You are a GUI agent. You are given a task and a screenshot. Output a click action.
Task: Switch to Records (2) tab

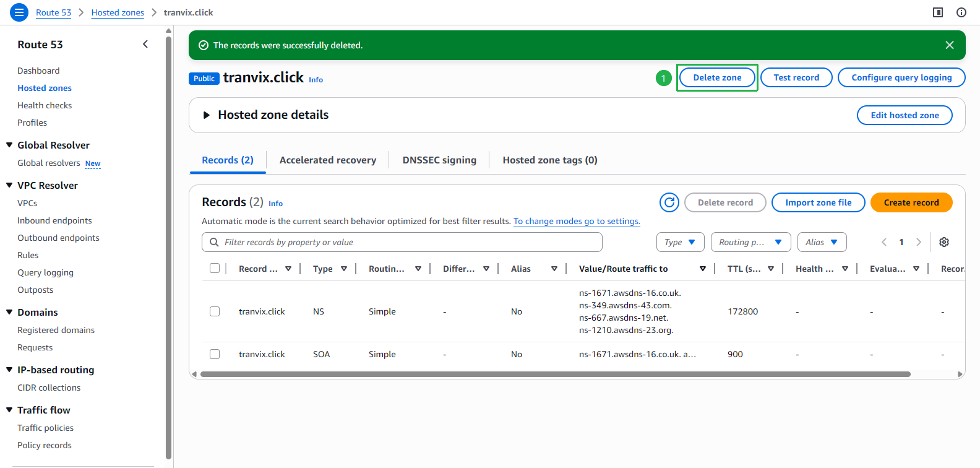[228, 160]
